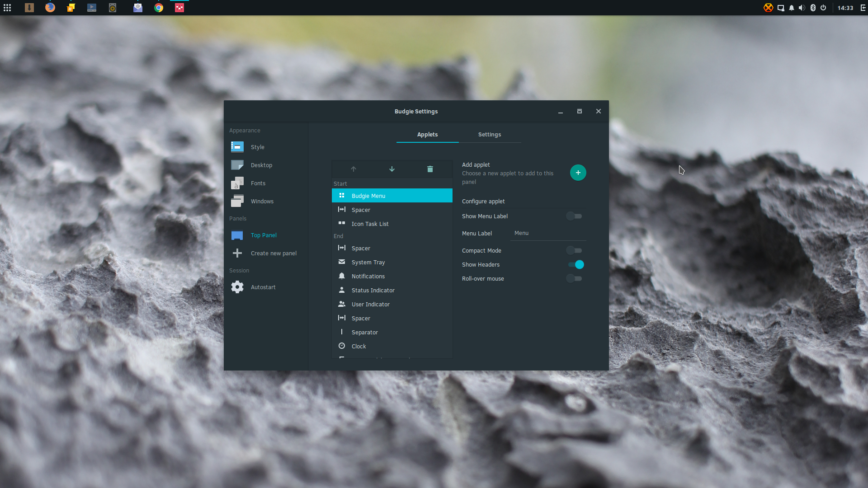This screenshot has height=488, width=868.
Task: Move selected applet up with arrow
Action: click(354, 169)
